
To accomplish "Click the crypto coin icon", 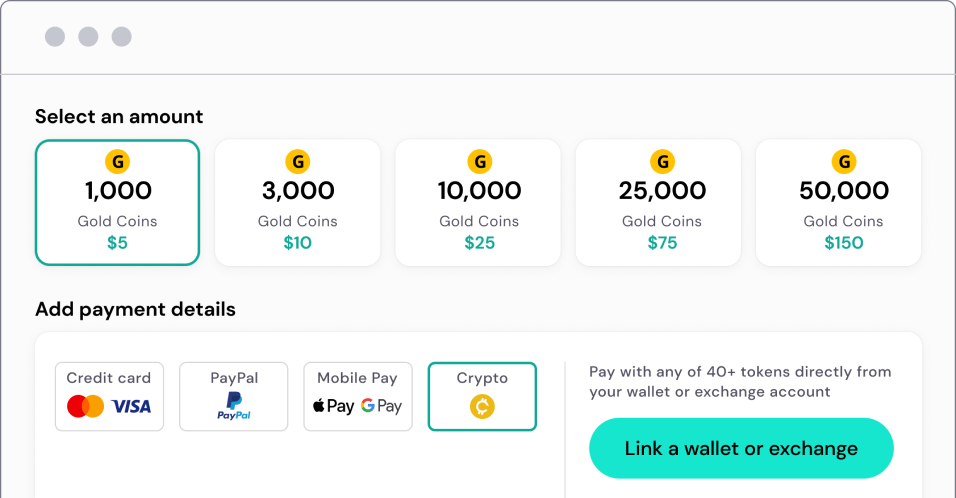I will pyautogui.click(x=482, y=407).
